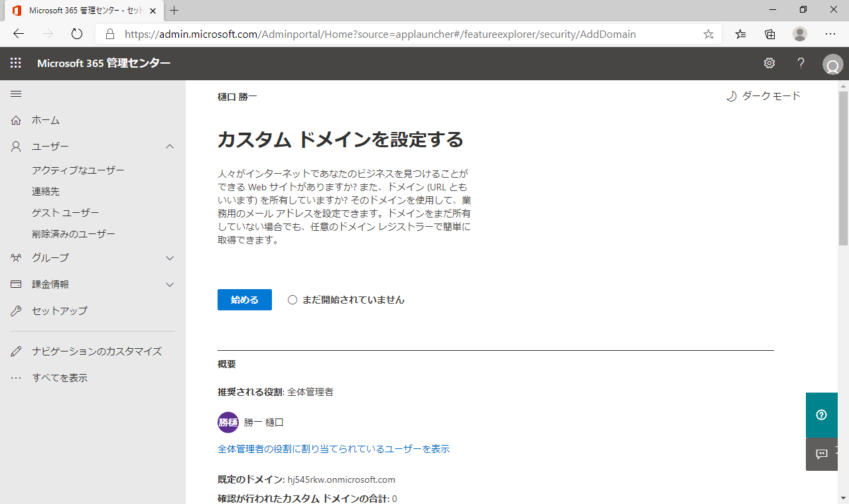This screenshot has height=504, width=849.
Task: Click the ユーザー person icon
Action: [x=17, y=147]
